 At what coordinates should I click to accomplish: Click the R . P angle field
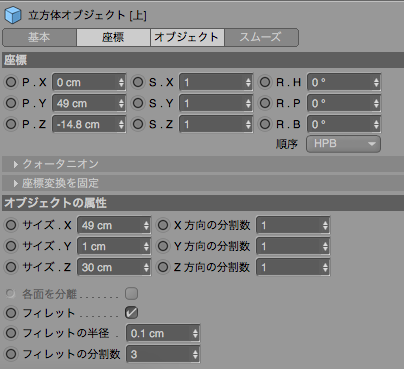(344, 103)
